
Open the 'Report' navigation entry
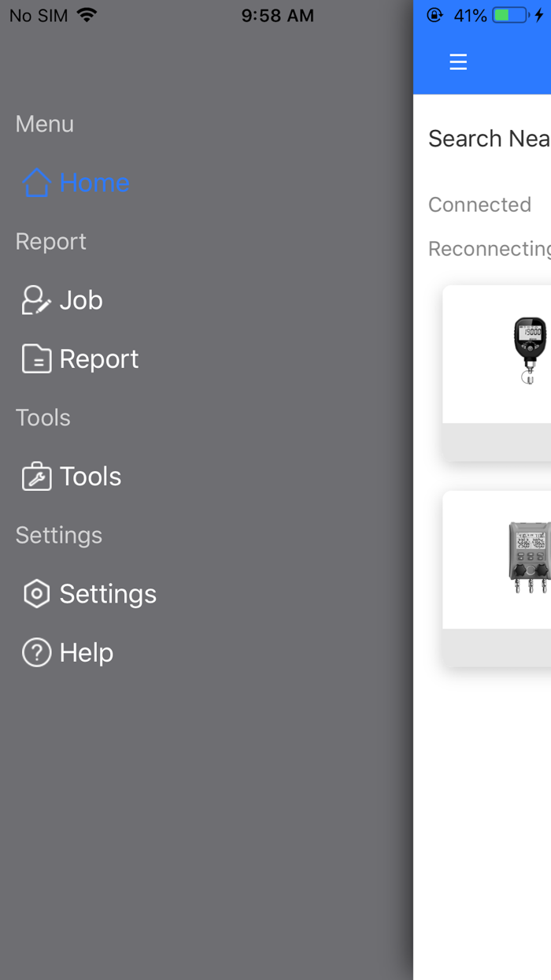coord(98,358)
